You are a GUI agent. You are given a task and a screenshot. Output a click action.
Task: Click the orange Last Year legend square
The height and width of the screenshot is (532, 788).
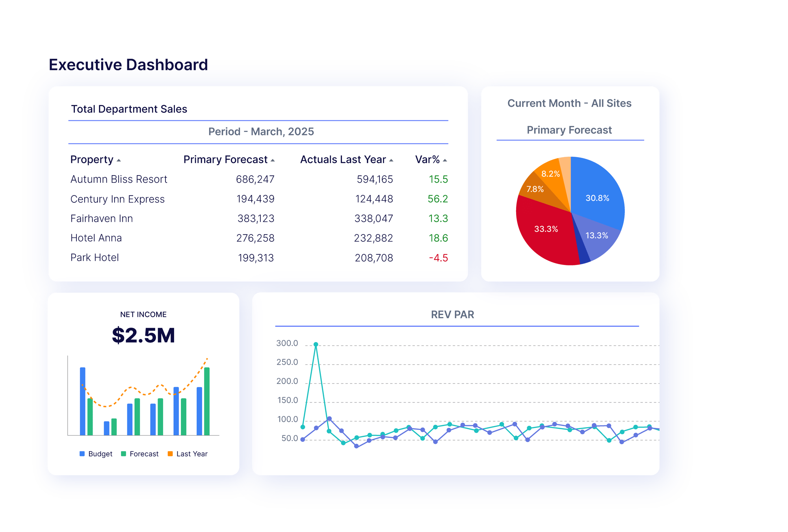(170, 454)
